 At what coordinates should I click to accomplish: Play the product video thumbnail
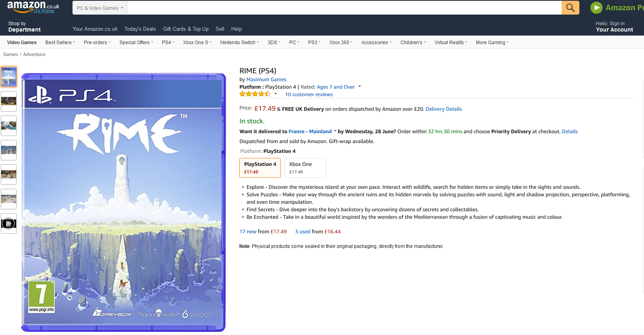(9, 223)
